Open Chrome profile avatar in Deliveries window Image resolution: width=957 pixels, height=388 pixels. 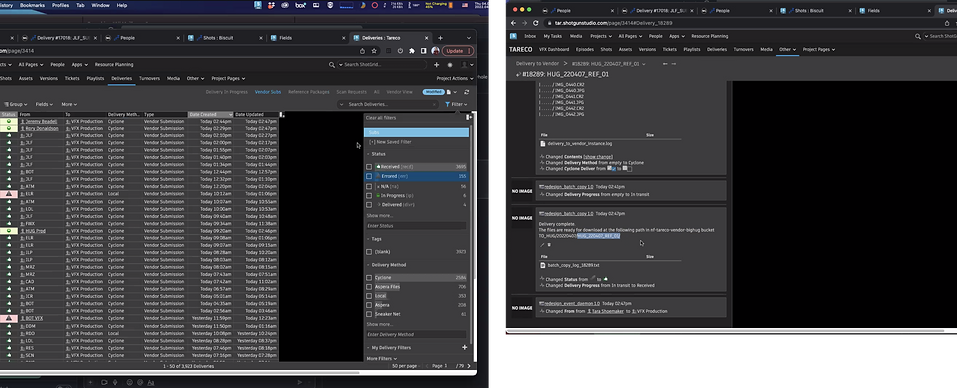(x=435, y=51)
